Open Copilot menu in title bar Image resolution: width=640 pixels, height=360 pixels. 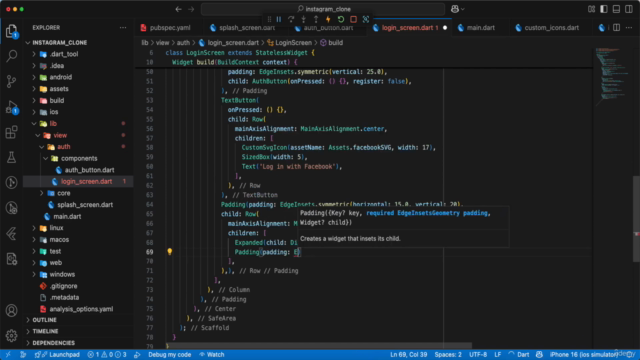click(x=458, y=9)
